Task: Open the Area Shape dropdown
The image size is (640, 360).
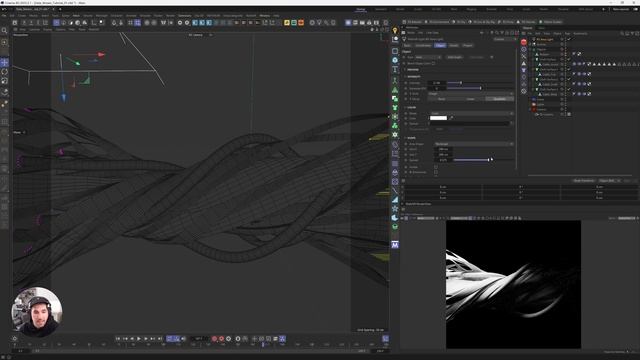Action: [x=473, y=144]
